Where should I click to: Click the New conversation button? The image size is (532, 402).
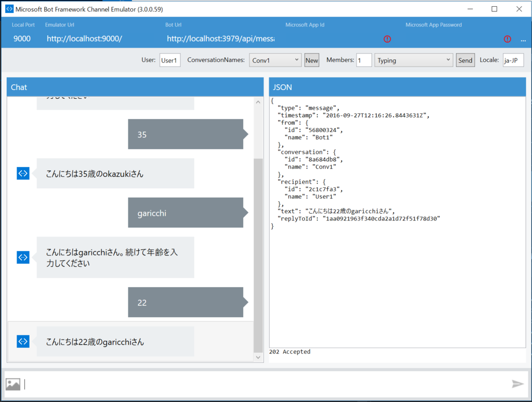click(312, 60)
